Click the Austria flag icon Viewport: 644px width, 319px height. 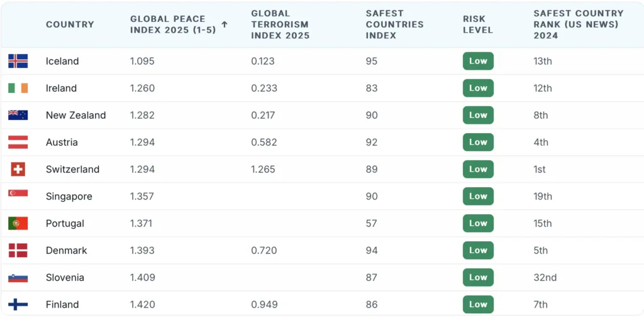click(x=18, y=142)
